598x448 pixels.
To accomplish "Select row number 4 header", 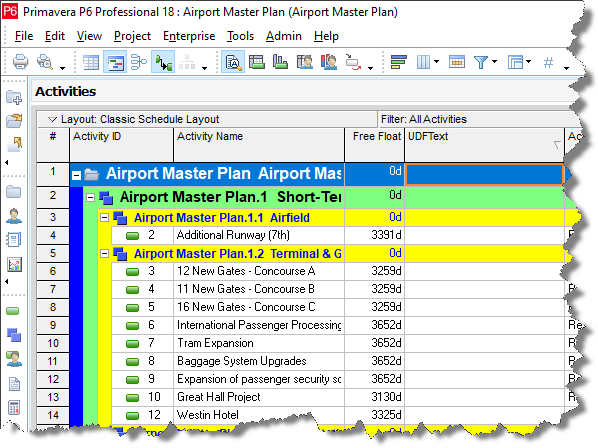I will click(x=53, y=235).
